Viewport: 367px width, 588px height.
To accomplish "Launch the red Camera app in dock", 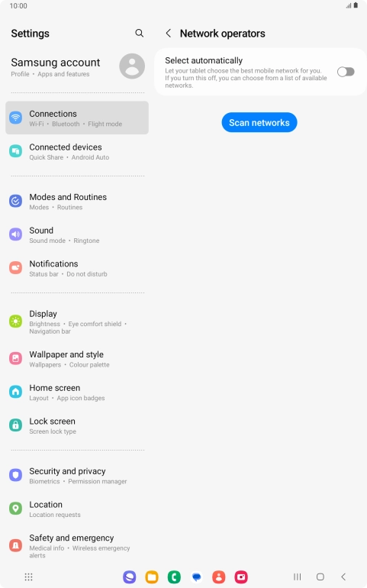I will tap(241, 577).
